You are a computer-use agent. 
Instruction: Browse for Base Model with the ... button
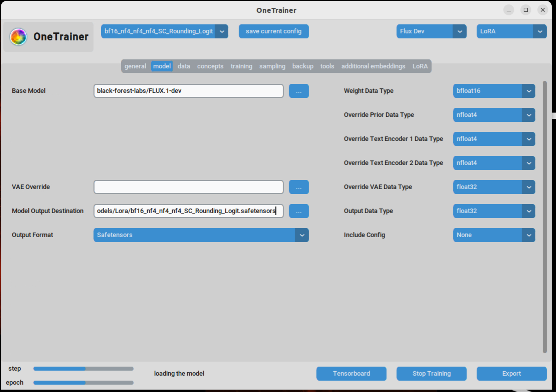pyautogui.click(x=299, y=91)
